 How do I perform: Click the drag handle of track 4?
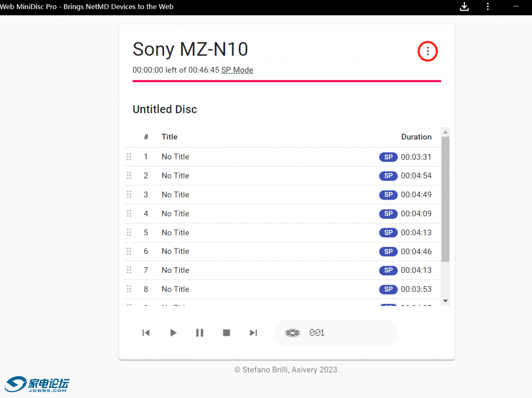coord(129,213)
